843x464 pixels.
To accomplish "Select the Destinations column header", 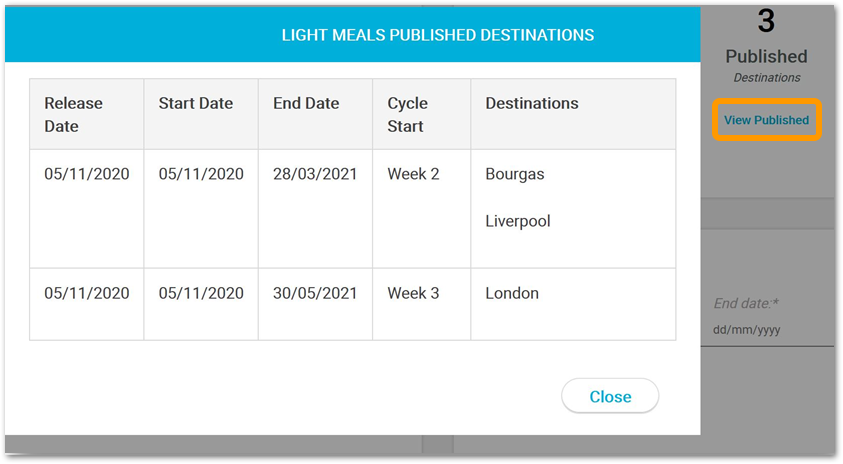I will coord(574,115).
